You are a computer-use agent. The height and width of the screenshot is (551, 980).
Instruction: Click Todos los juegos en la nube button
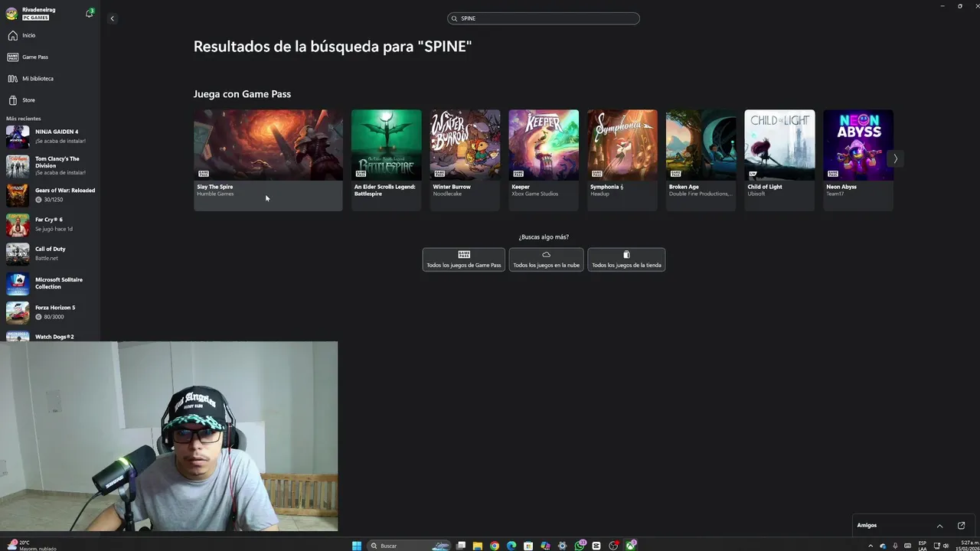tap(546, 259)
